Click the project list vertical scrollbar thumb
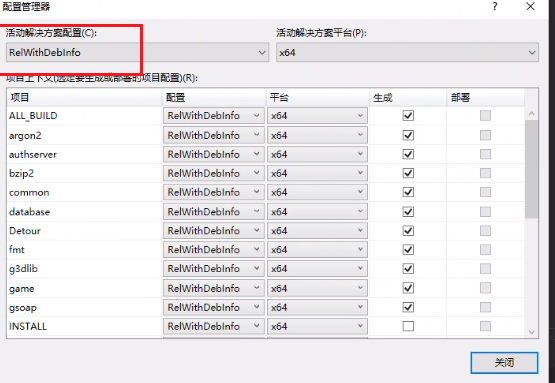The width and height of the screenshot is (555, 383). tap(531, 169)
